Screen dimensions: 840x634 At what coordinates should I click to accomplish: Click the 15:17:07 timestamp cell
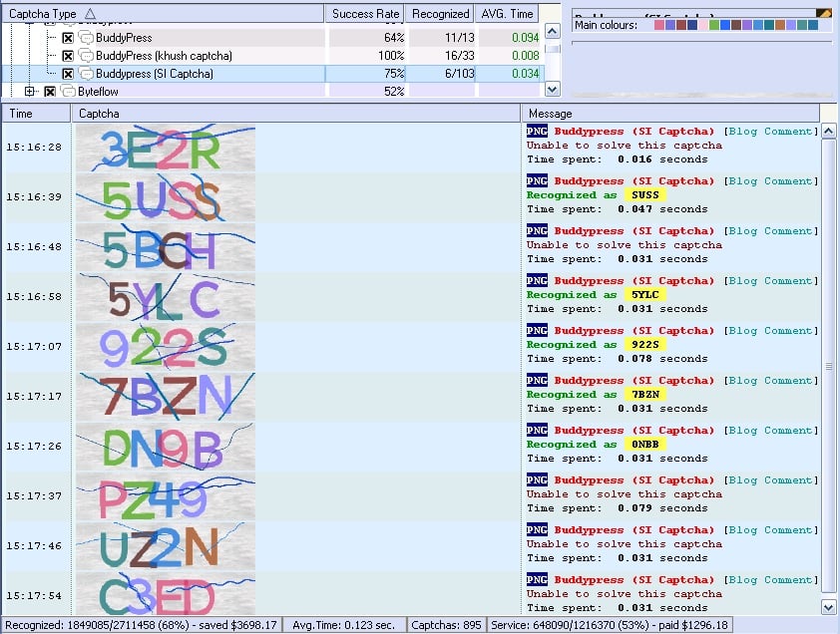click(x=34, y=347)
